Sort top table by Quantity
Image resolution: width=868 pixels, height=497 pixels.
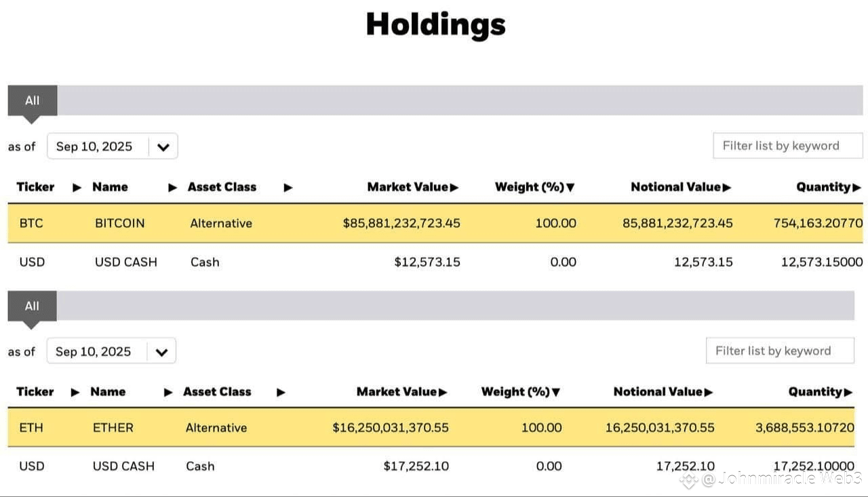[828, 187]
